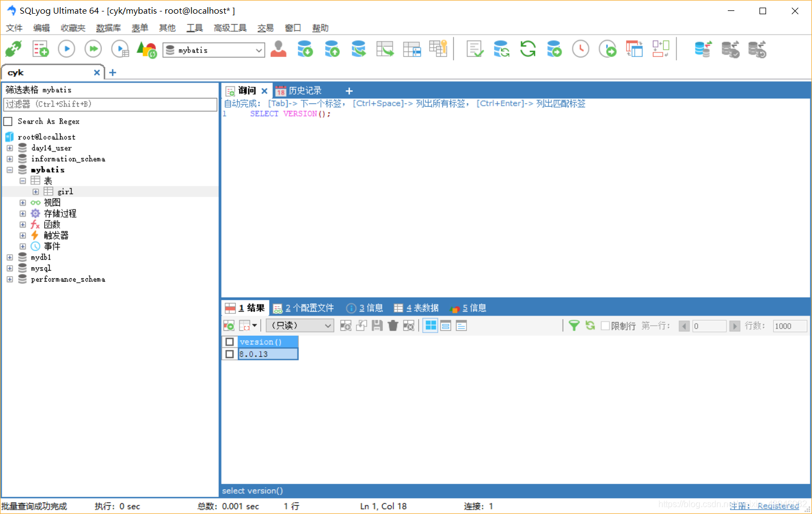Click the execute and edit resultset icon
This screenshot has height=514, width=812.
(x=120, y=49)
